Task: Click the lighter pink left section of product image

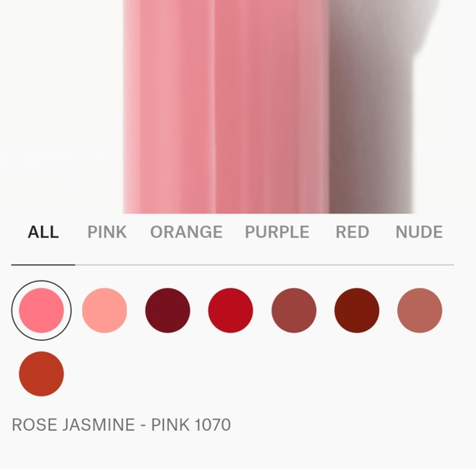Action: pyautogui.click(x=169, y=107)
